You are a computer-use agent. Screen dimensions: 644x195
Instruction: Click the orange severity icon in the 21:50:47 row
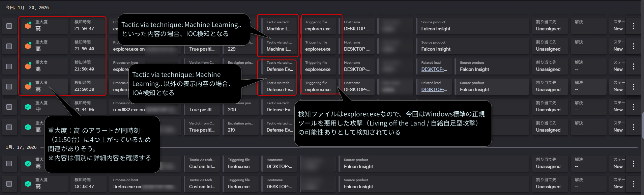pos(28,26)
